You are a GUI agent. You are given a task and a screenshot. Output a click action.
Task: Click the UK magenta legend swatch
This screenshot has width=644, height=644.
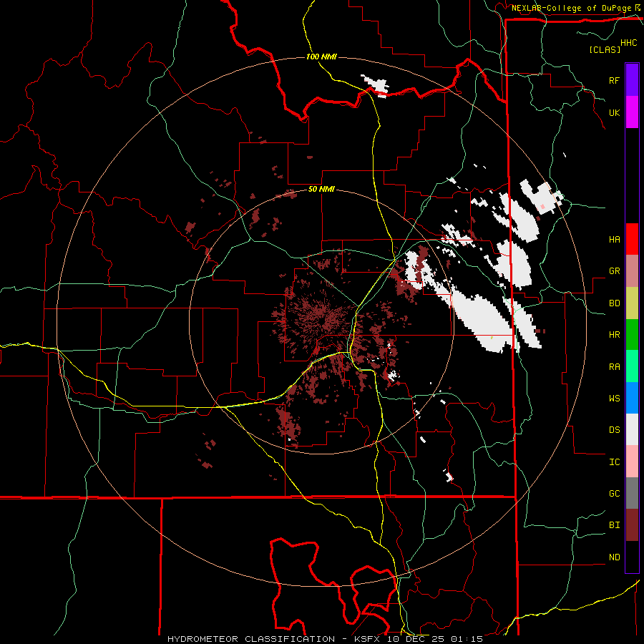(x=632, y=112)
